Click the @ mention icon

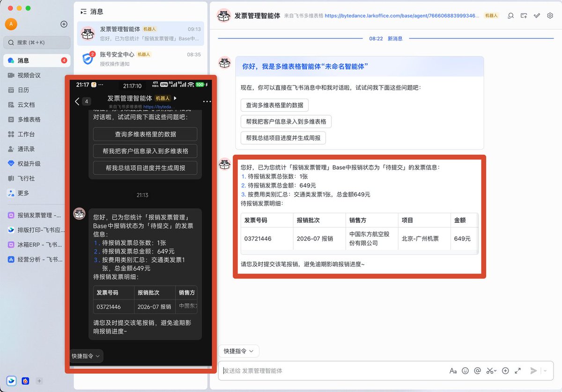click(x=477, y=370)
